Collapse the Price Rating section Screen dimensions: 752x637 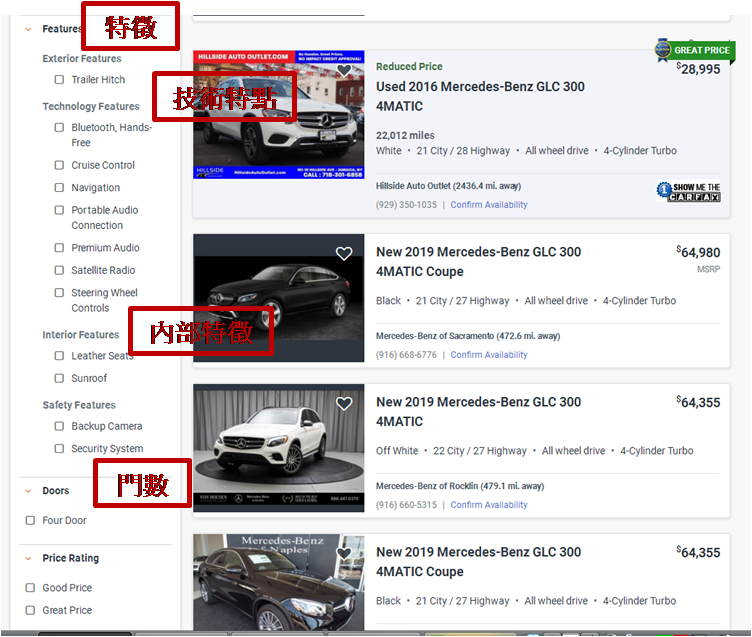(28, 558)
